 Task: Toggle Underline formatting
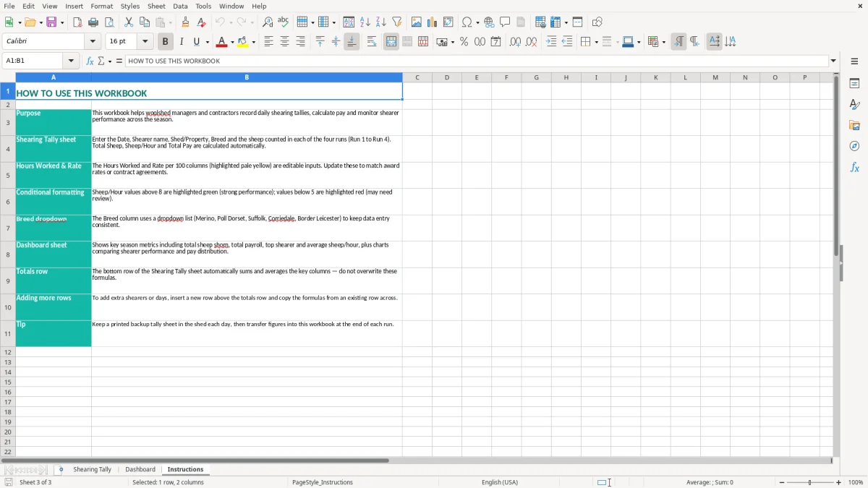tap(197, 42)
